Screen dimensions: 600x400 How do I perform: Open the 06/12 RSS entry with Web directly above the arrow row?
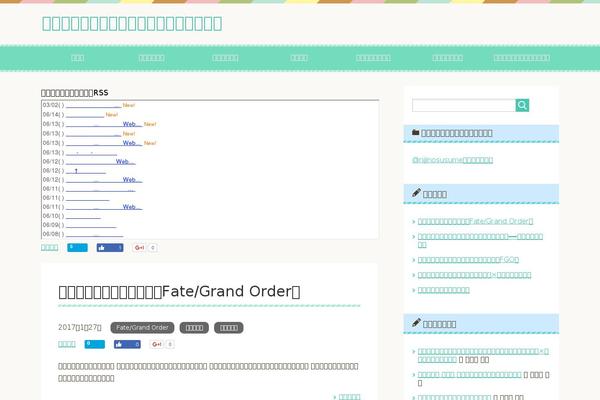[x=101, y=162]
